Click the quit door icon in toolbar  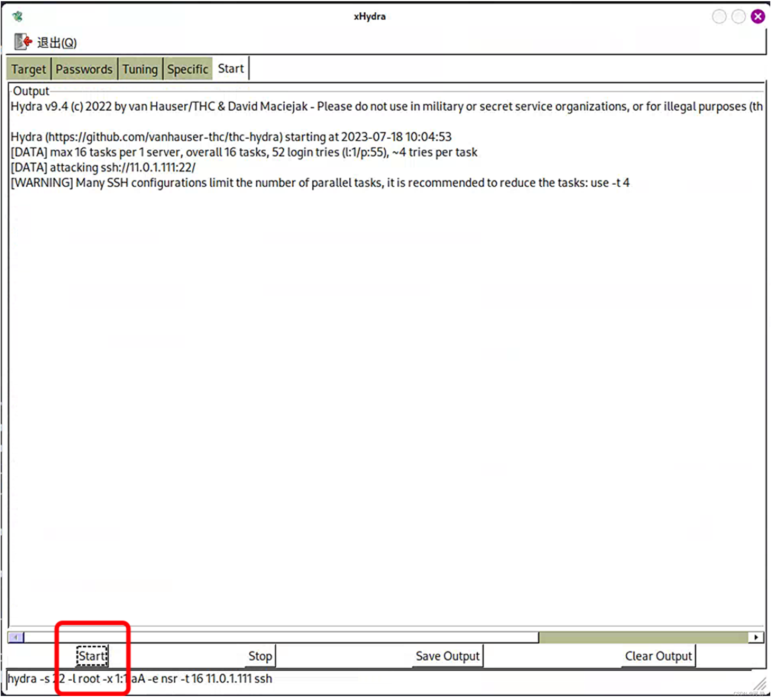(23, 42)
